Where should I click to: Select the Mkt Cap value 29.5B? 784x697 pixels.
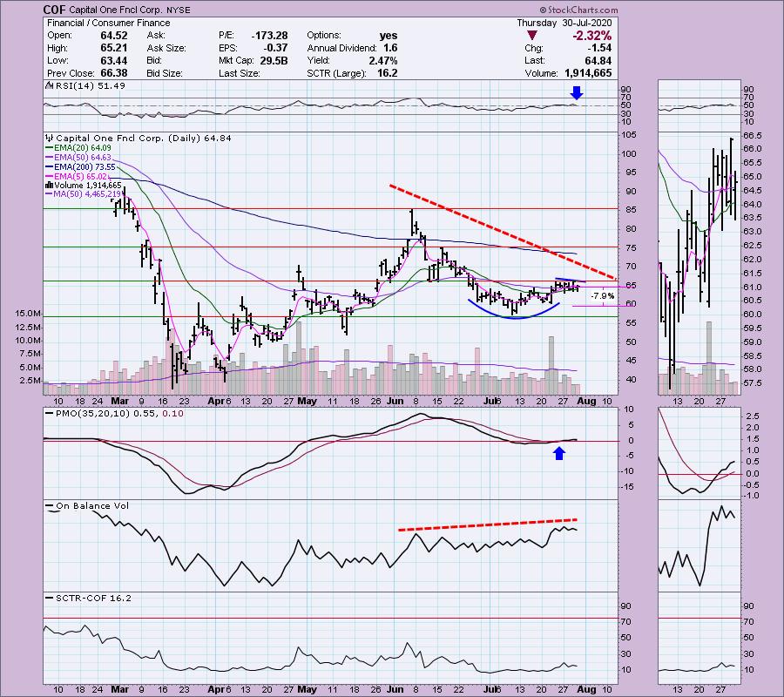pyautogui.click(x=274, y=60)
